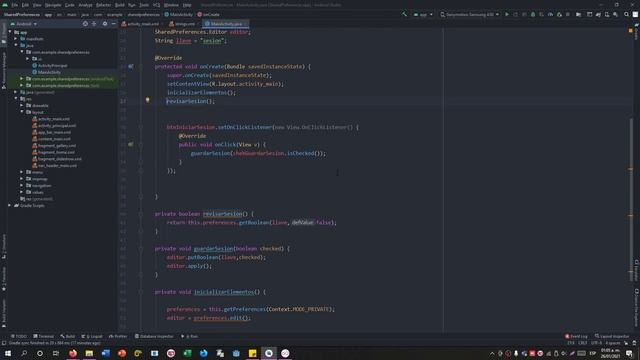Open Firefox from the taskbar
The width and height of the screenshot is (640, 360).
(73, 353)
